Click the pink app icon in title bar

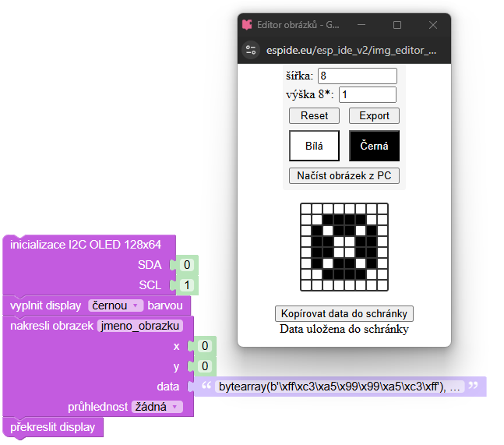pos(247,25)
